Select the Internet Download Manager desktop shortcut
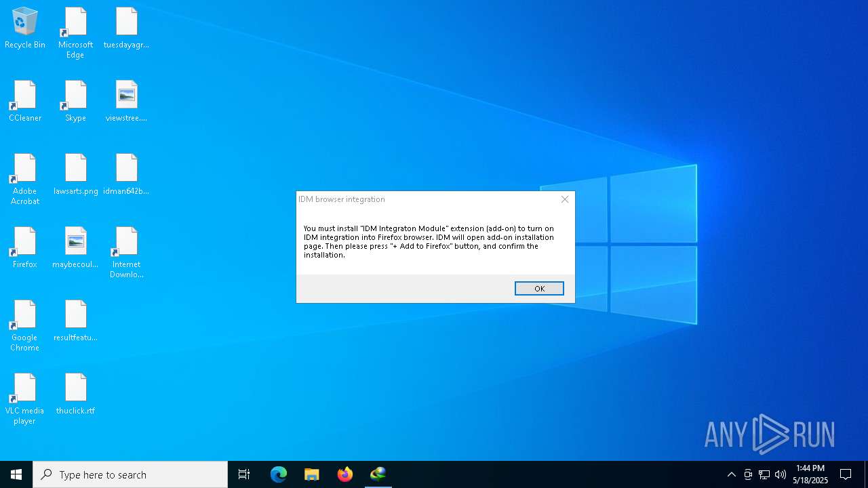868x488 pixels. (x=126, y=253)
